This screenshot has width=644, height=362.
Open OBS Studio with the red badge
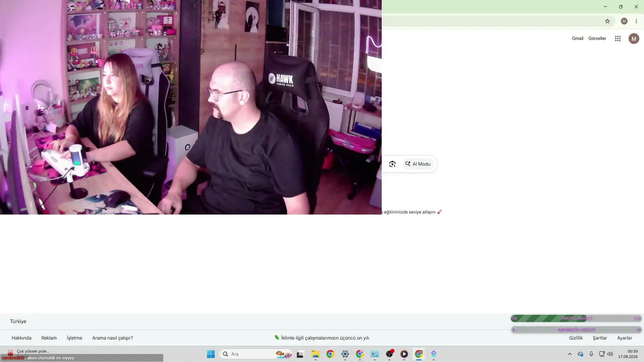[x=389, y=354]
